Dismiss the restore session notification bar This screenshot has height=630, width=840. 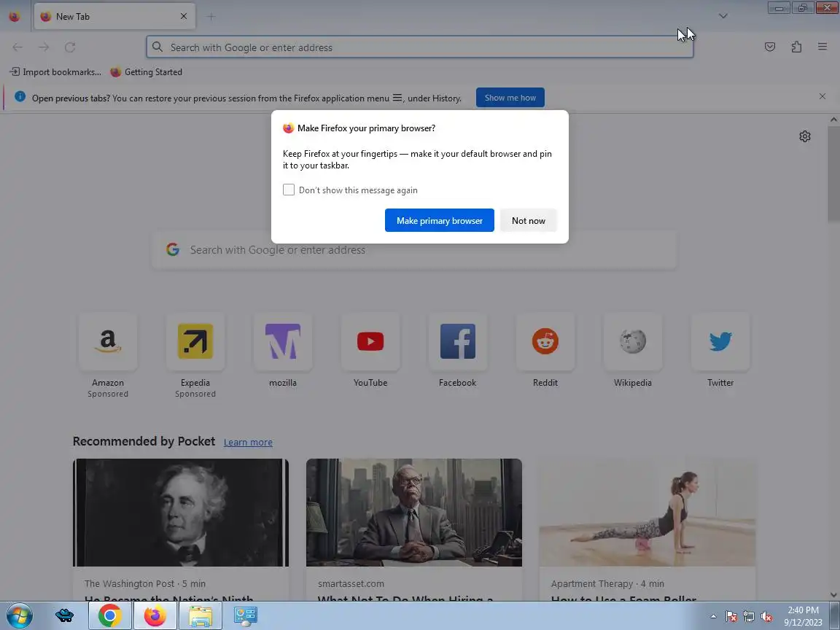coord(822,96)
